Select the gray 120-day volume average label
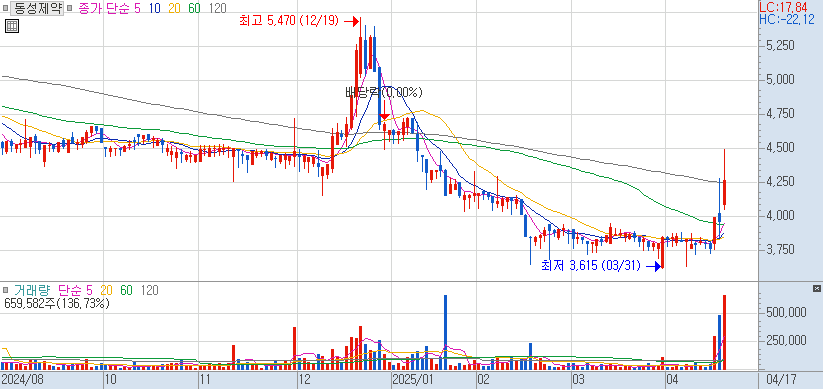This screenshot has height=389, width=823. click(x=149, y=290)
